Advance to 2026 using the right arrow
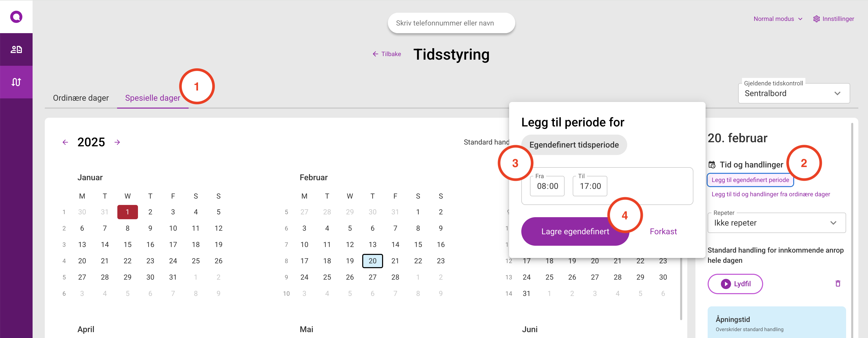868x338 pixels. [117, 142]
